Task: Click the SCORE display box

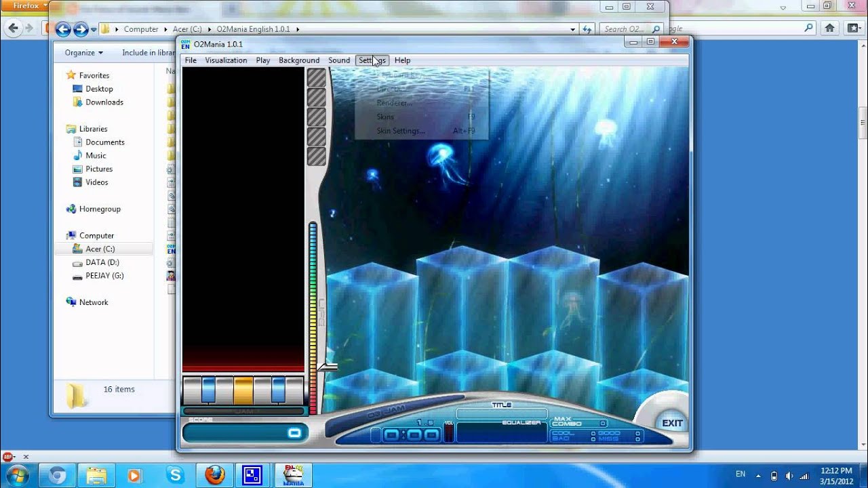Action: tap(245, 432)
